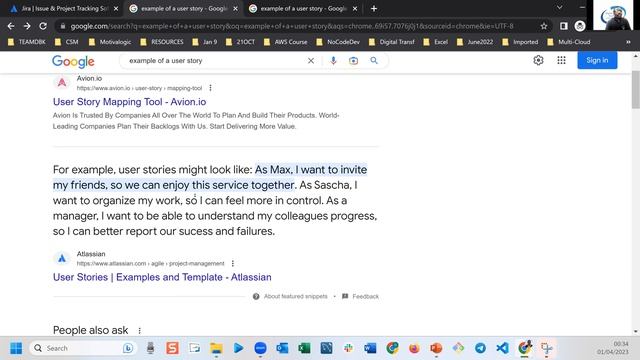The height and width of the screenshot is (360, 640).
Task: Open PowerPoint from the taskbar
Action: tap(436, 348)
